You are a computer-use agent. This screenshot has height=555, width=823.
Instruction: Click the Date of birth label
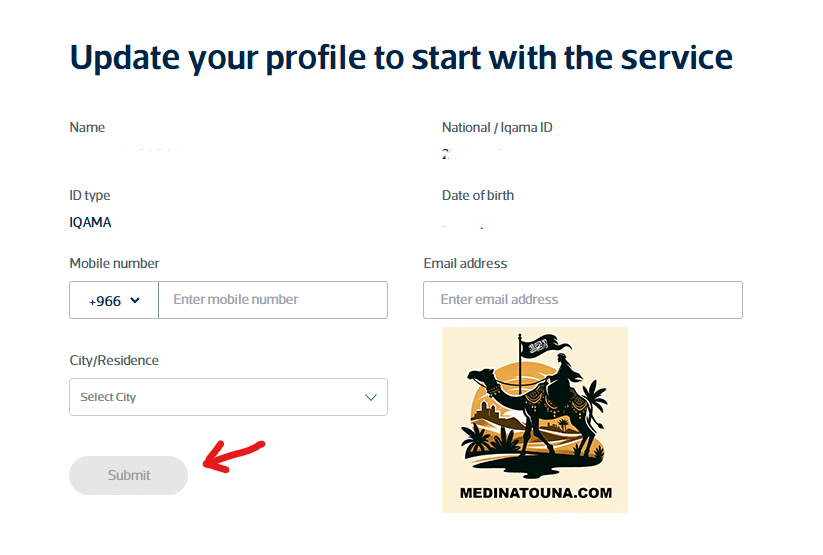click(478, 196)
